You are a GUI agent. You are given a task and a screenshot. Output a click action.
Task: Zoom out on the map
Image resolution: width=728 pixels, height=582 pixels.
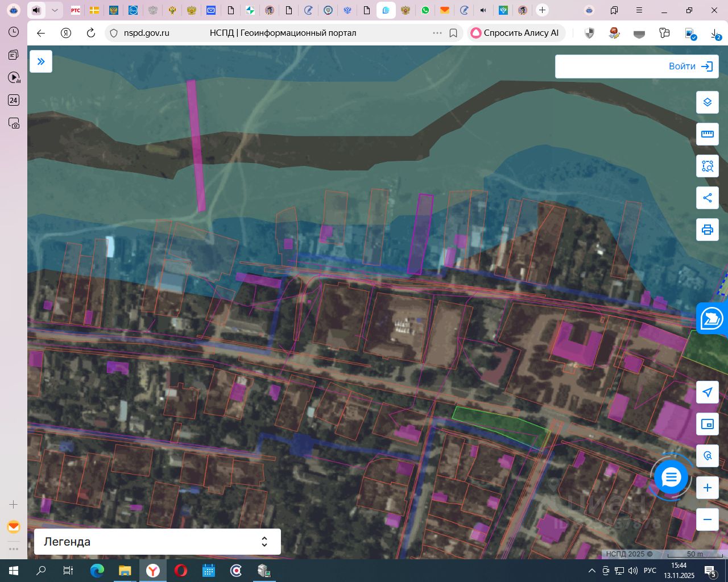(708, 519)
